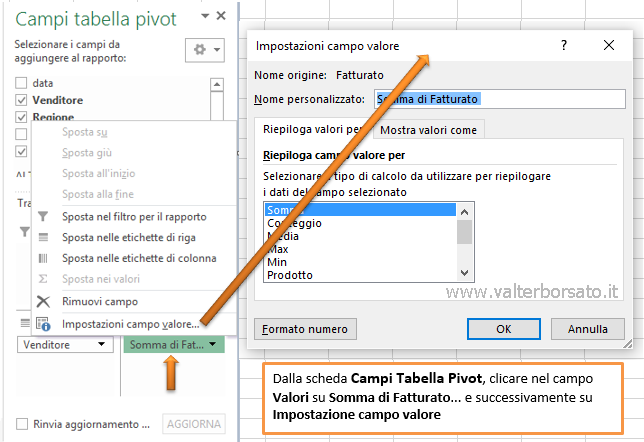Switch to Mostra valori come tab
This screenshot has height=442, width=644.
(x=428, y=130)
